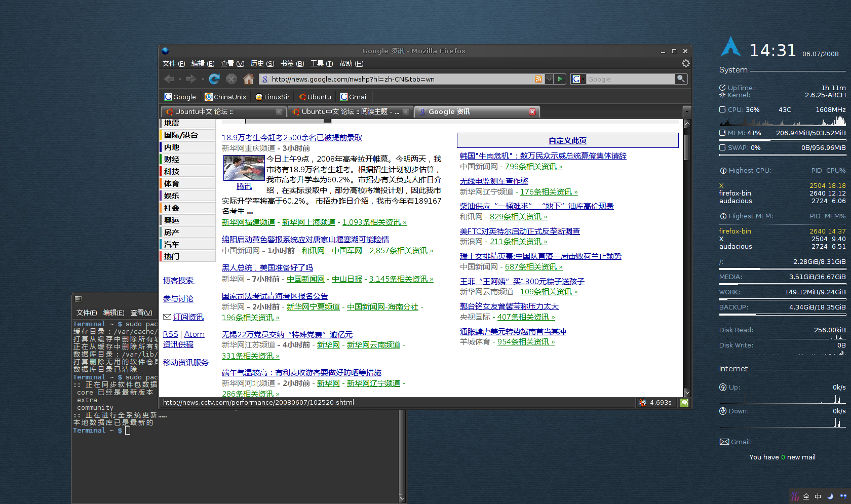Open the Google bookmark in toolbar
This screenshot has width=851, height=504.
point(180,97)
